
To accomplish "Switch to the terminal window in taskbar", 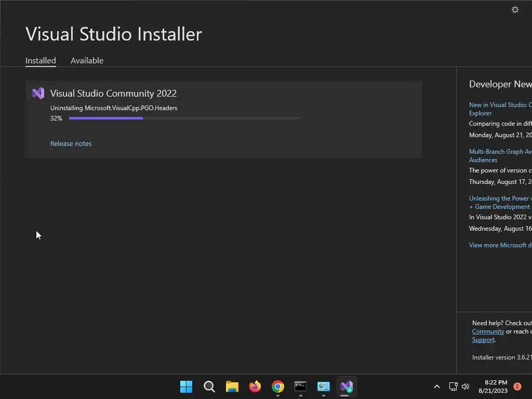I will [x=300, y=387].
